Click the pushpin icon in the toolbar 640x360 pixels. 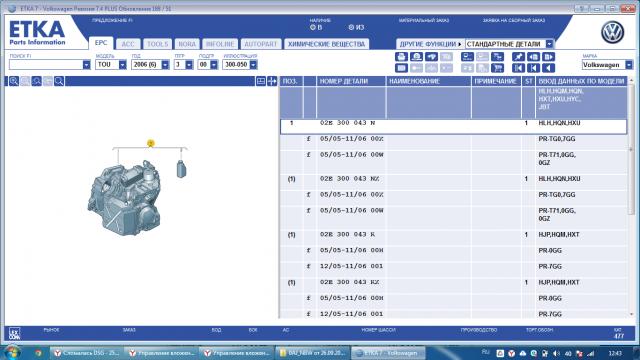coord(518,57)
